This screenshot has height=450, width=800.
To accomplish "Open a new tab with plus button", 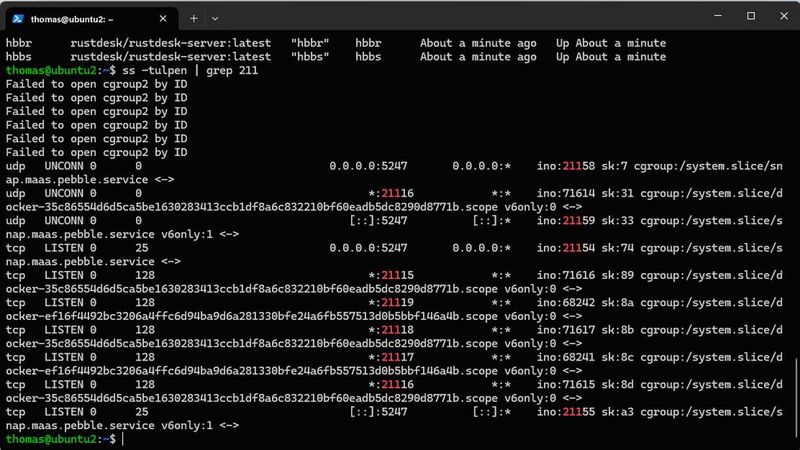I will click(194, 19).
